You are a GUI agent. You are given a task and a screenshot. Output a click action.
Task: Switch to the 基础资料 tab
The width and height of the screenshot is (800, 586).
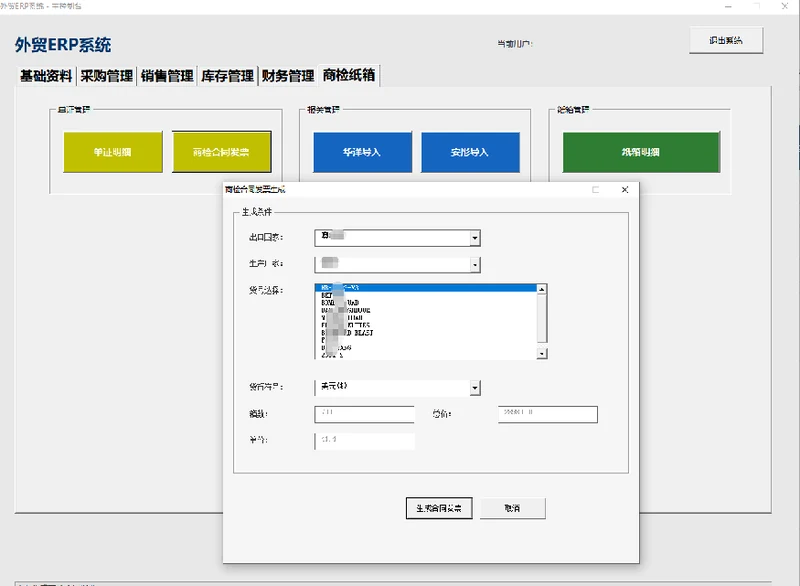(46, 76)
